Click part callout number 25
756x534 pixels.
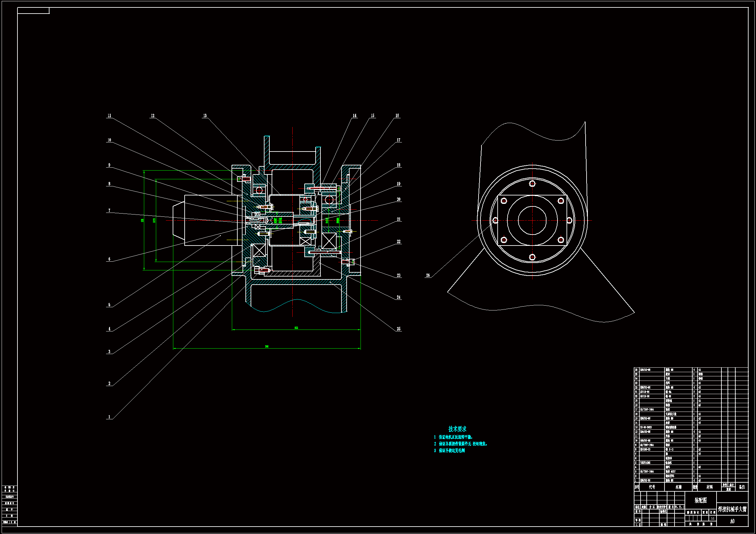(x=398, y=329)
